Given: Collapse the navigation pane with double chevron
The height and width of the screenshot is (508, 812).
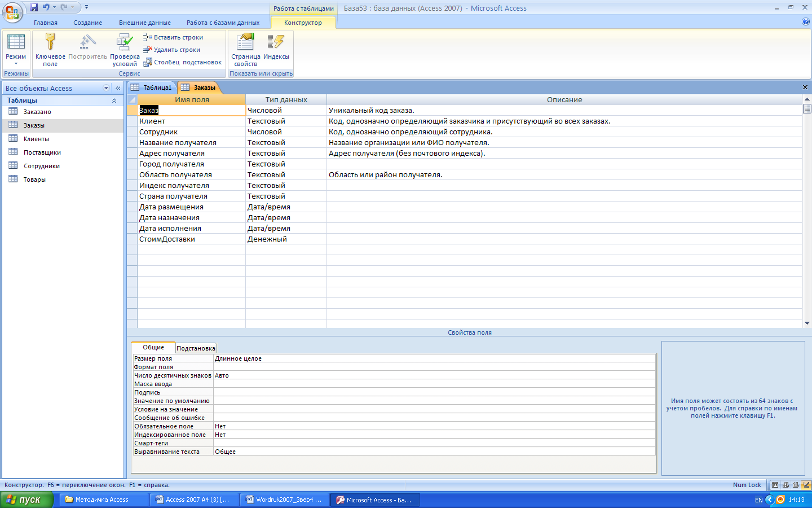Looking at the screenshot, I should point(118,88).
